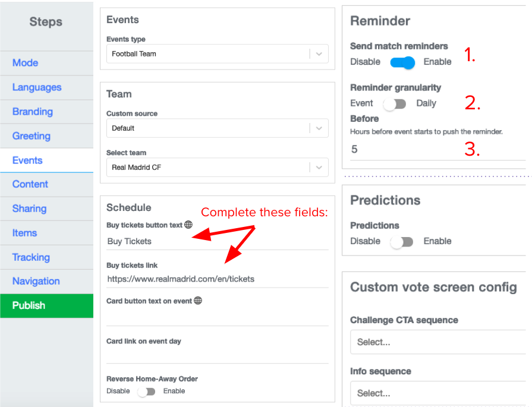Click the Buy tickets link field
The height and width of the screenshot is (407, 532).
coord(217,279)
